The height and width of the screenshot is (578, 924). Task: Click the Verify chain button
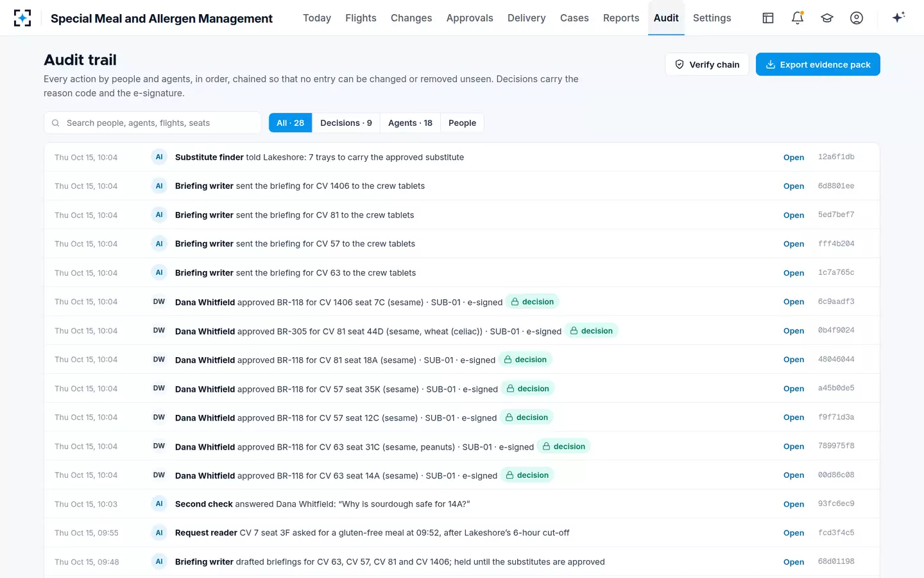pos(707,64)
